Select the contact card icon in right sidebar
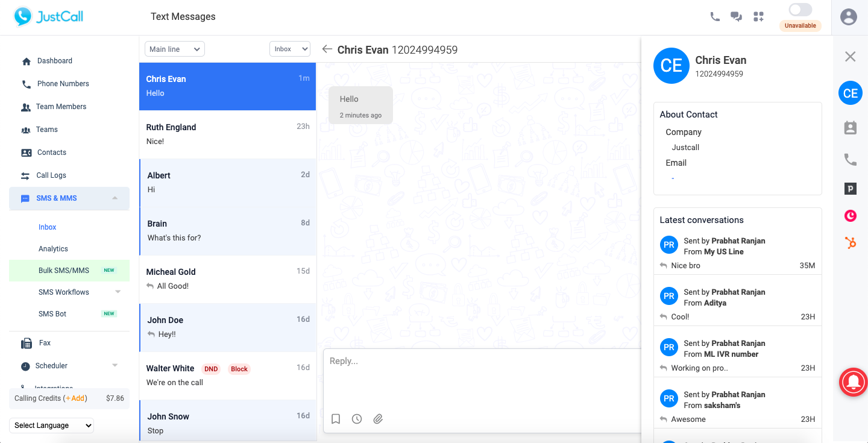Screen dimensions: 868x443 point(850,127)
